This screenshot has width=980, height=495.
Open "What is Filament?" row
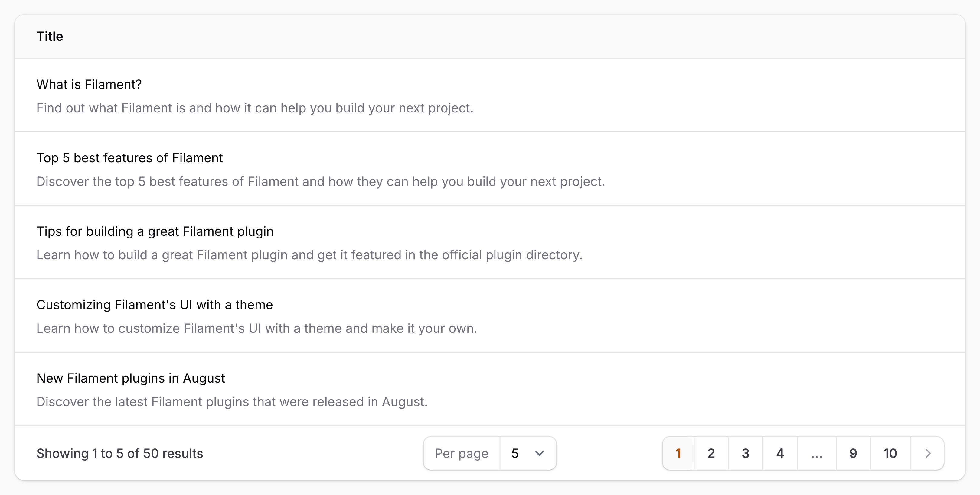pyautogui.click(x=89, y=84)
